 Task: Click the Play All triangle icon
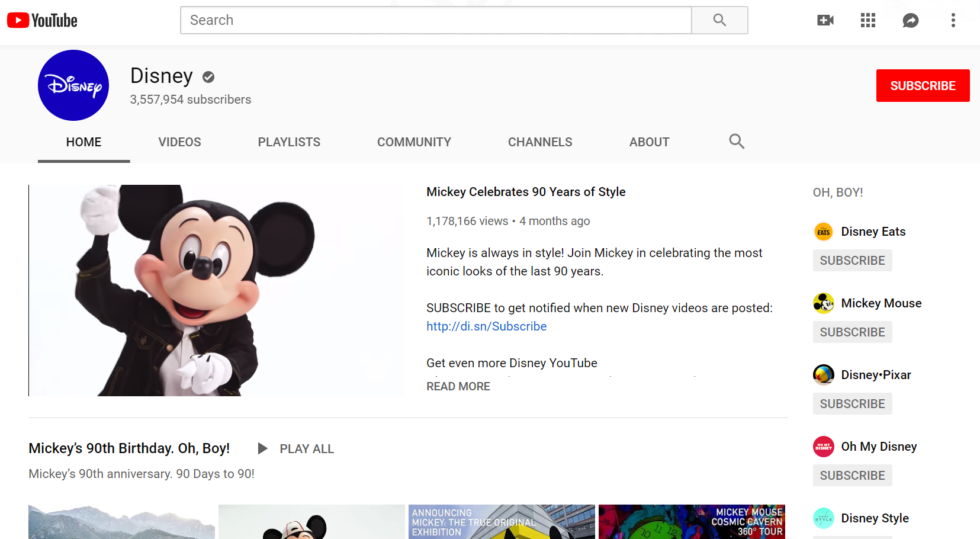(x=262, y=449)
